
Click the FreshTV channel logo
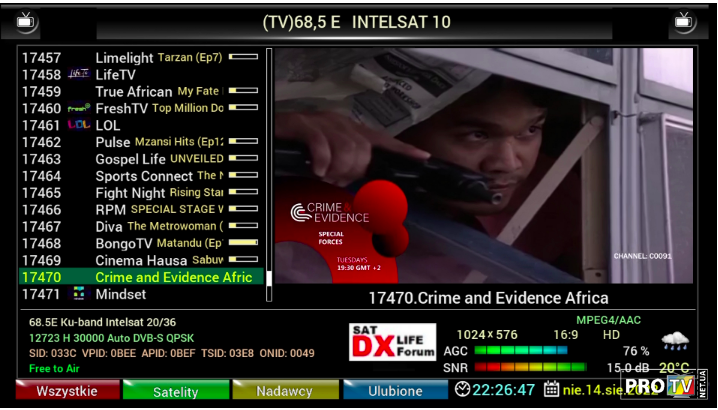[79, 108]
